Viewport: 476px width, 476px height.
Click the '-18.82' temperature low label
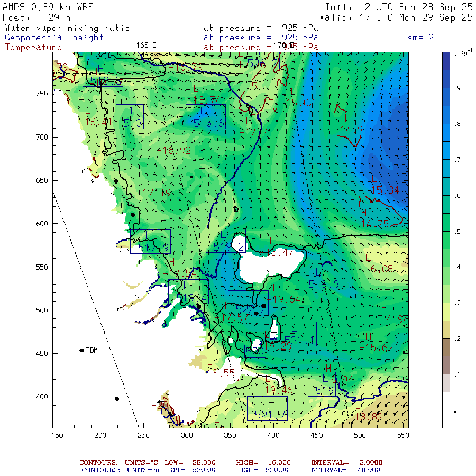[366, 417]
